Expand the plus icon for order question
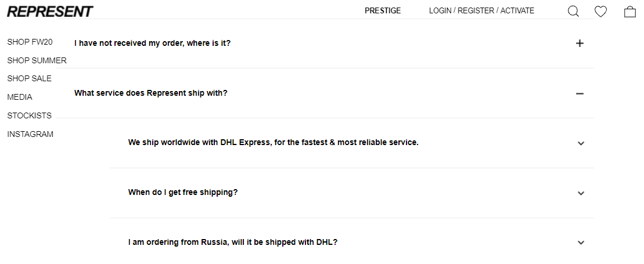 pyautogui.click(x=580, y=43)
